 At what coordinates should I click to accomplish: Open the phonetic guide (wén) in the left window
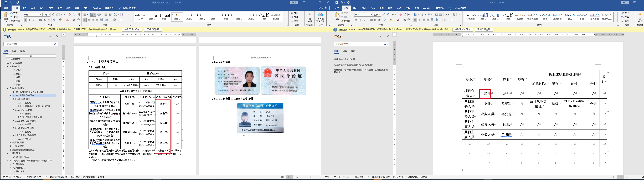click(74, 14)
